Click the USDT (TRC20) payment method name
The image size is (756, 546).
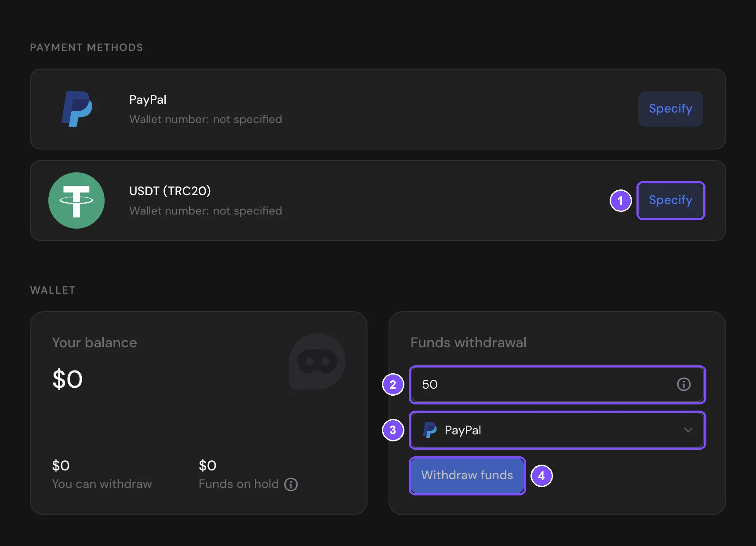pos(170,191)
